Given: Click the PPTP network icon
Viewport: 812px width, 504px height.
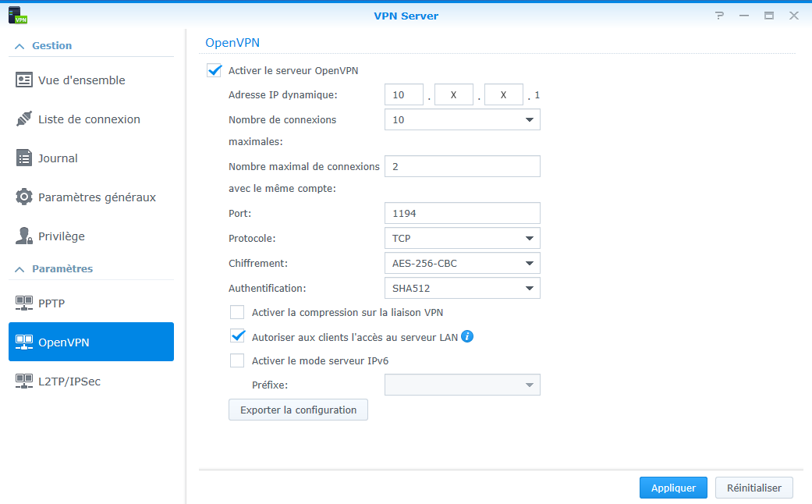Looking at the screenshot, I should [24, 303].
